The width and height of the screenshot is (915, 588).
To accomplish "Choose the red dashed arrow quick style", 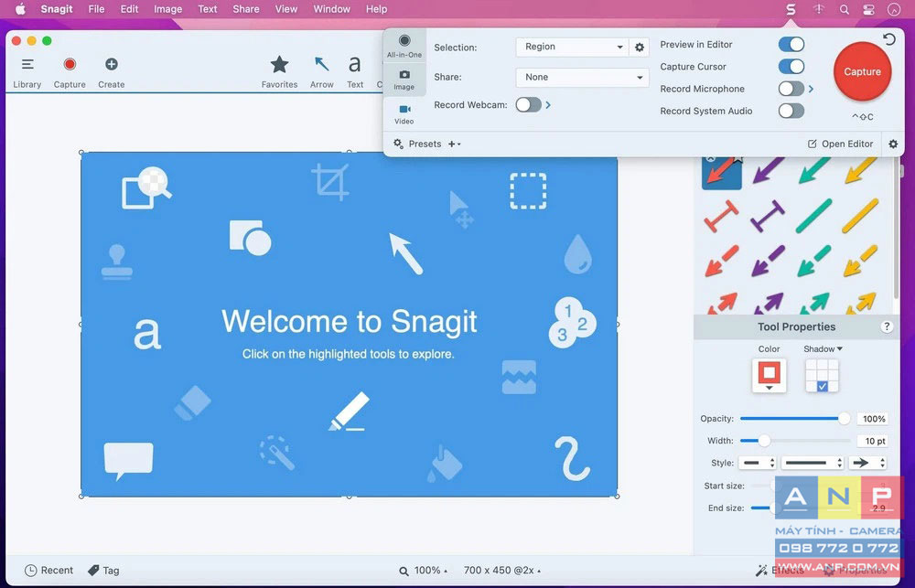I will (722, 261).
